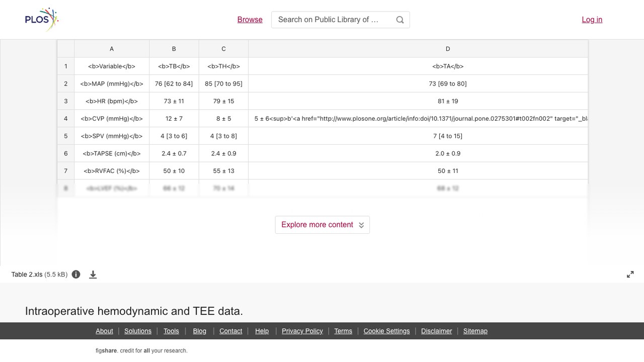
Task: Click the cell '7 [4 to 15]'
Action: (x=418, y=136)
